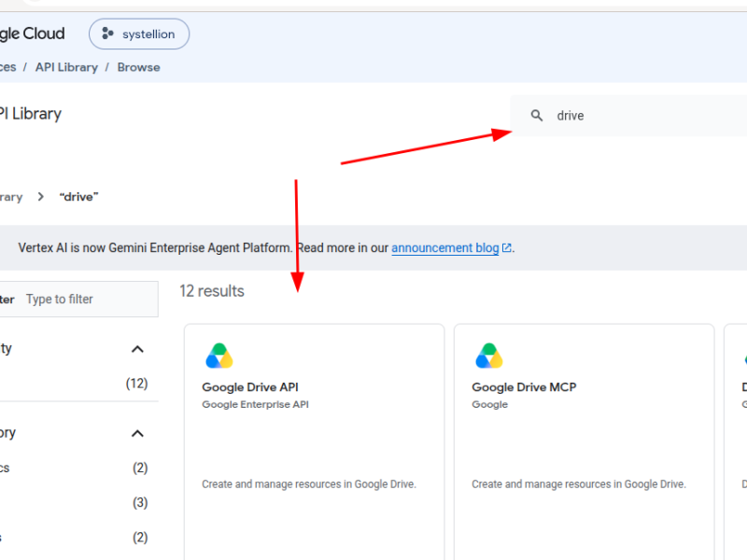Click the "drive" breadcrumb text
This screenshot has width=747, height=560.
(x=78, y=197)
